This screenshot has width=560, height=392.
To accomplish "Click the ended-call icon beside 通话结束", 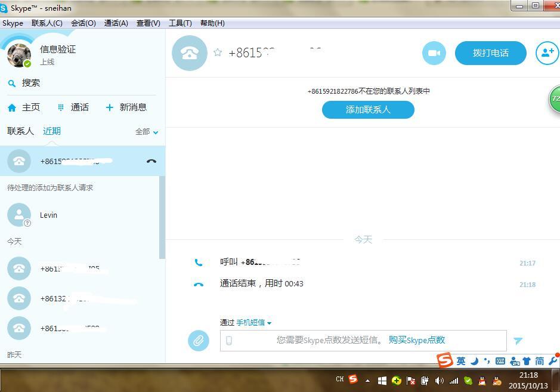I will point(199,285).
